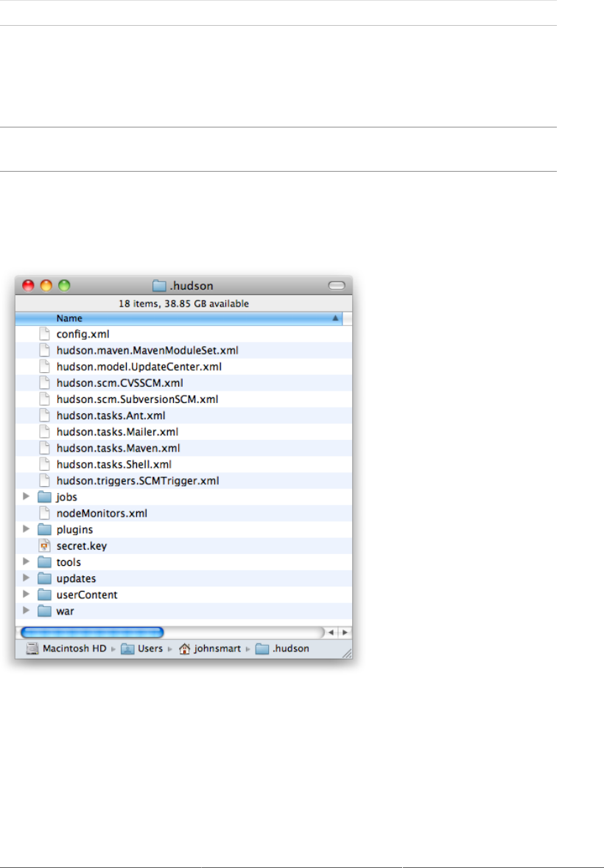The height and width of the screenshot is (868, 604).
Task: Click the window resize grip corner
Action: [x=347, y=654]
